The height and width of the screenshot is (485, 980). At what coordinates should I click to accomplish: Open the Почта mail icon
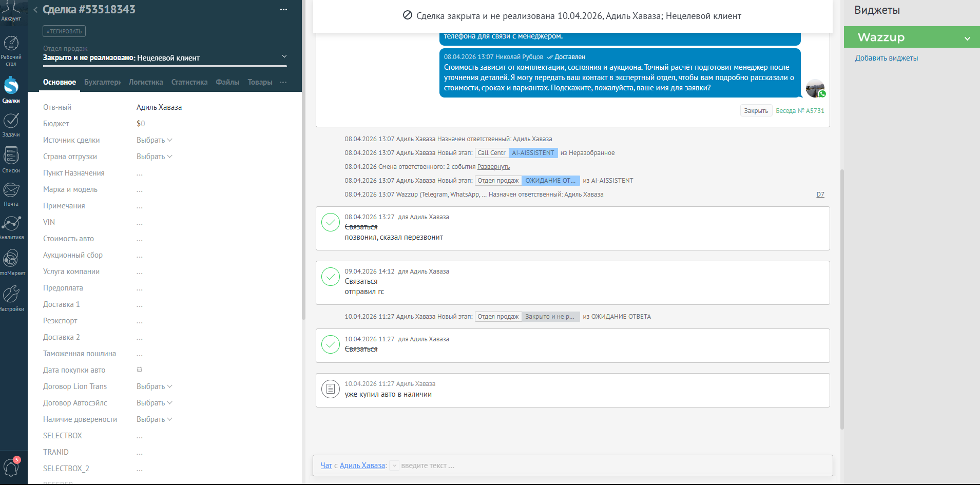tap(11, 194)
